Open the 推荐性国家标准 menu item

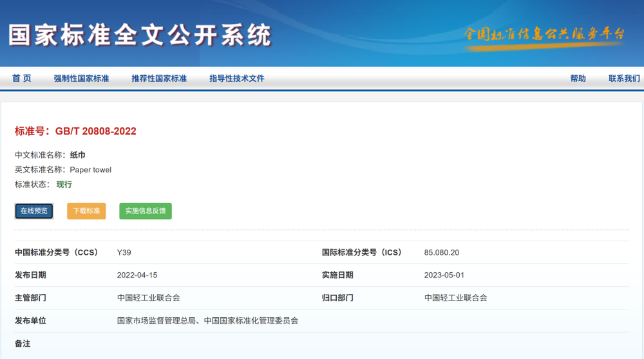159,78
